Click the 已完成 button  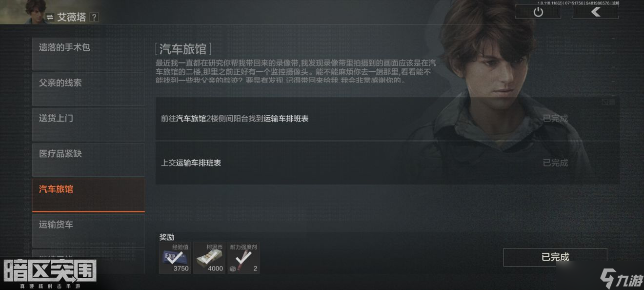point(555,257)
